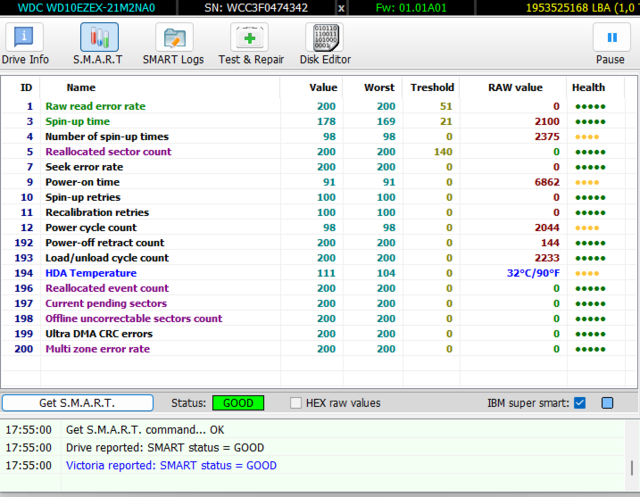Click health dots of Power cycle count
Viewport: 640px width, 497px height.
pos(587,228)
